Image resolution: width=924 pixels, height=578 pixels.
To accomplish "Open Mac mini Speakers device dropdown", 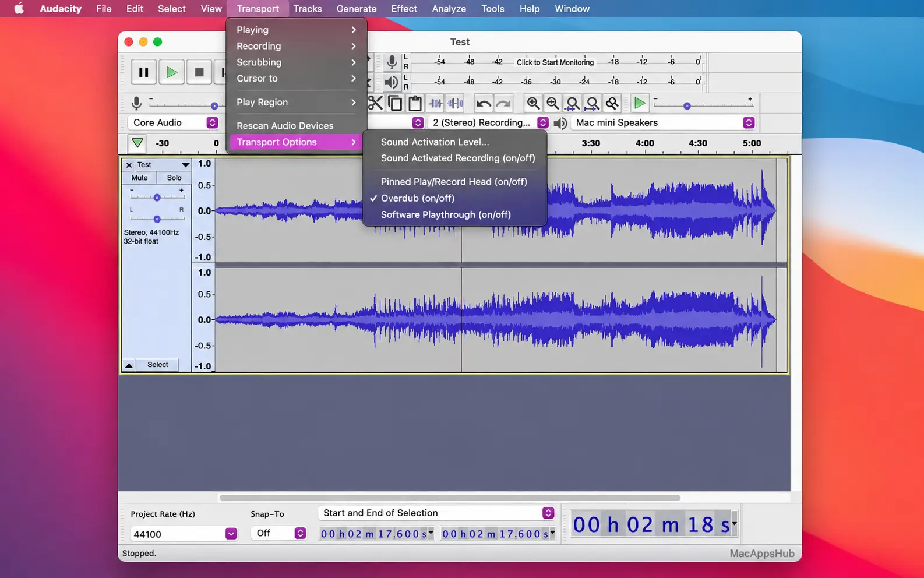I will coord(664,123).
